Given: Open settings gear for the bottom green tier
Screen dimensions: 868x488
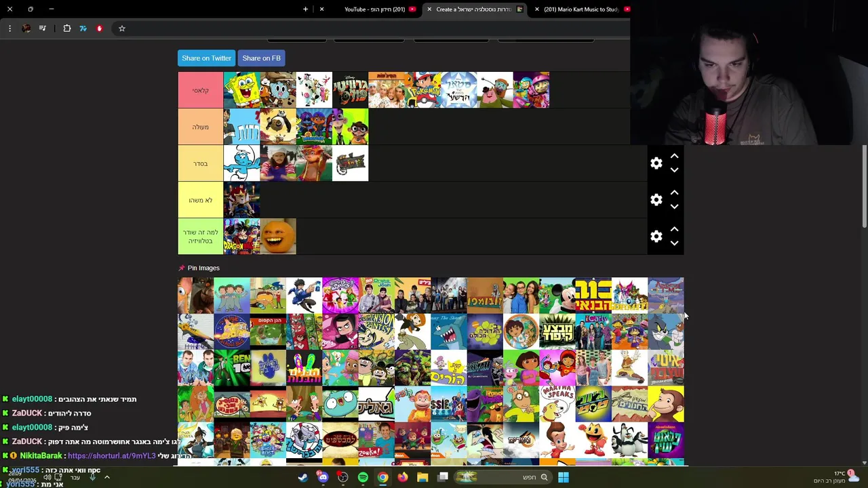Looking at the screenshot, I should tap(656, 237).
